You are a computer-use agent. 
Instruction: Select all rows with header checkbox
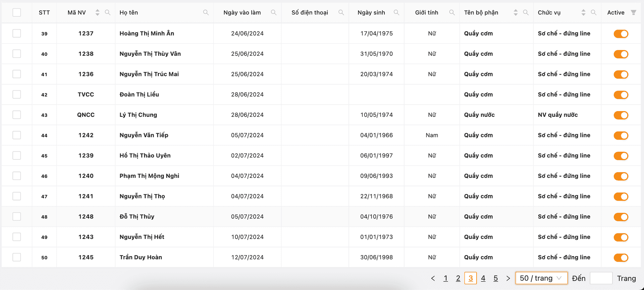tap(17, 12)
